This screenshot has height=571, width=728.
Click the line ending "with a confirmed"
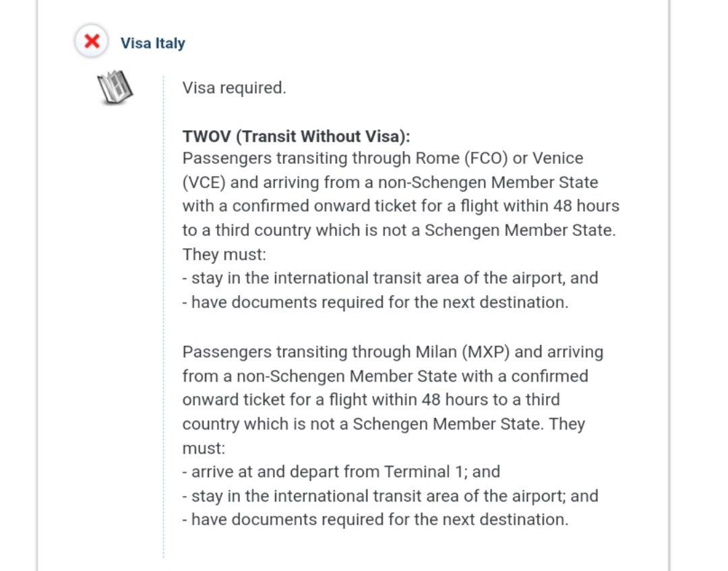coord(385,375)
